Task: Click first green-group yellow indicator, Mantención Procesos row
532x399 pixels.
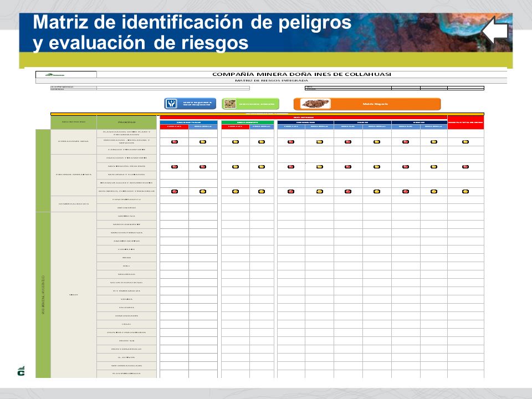Action: click(236, 167)
